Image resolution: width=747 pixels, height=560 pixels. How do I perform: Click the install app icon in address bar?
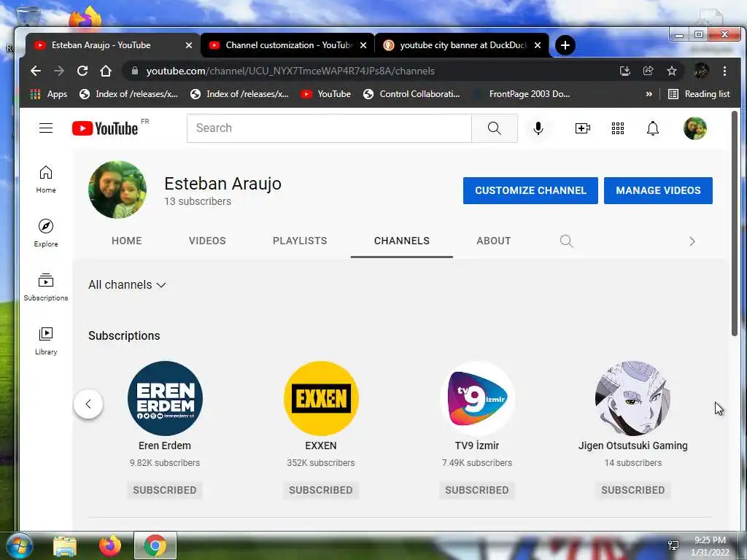click(625, 71)
